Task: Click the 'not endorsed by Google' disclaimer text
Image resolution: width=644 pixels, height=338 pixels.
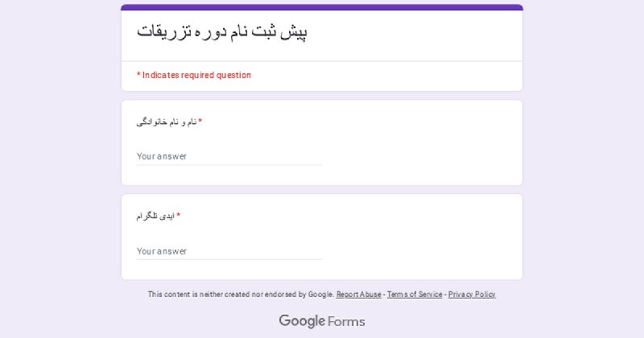Action: click(241, 295)
